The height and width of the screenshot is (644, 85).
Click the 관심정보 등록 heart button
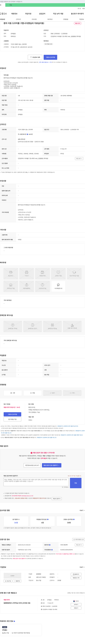35,57
